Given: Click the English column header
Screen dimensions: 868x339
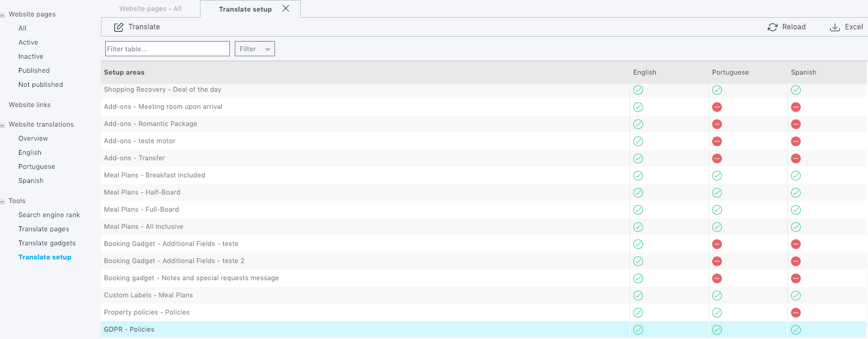Looking at the screenshot, I should tap(645, 72).
